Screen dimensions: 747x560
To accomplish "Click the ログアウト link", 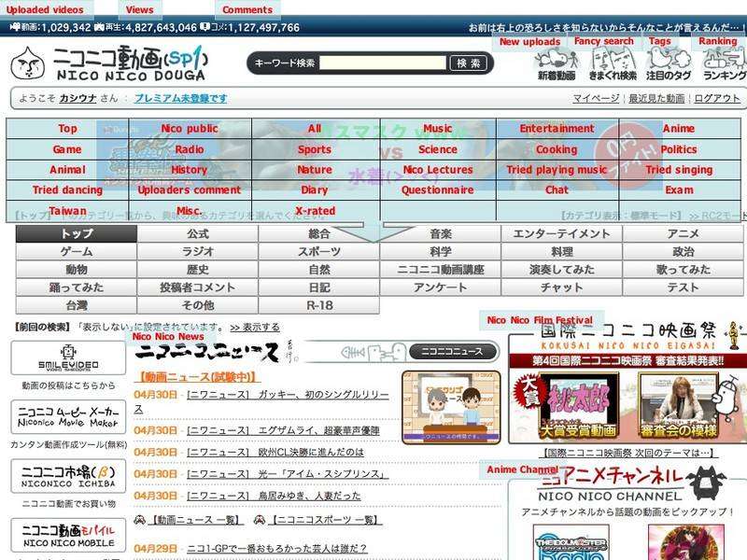I will pyautogui.click(x=717, y=99).
